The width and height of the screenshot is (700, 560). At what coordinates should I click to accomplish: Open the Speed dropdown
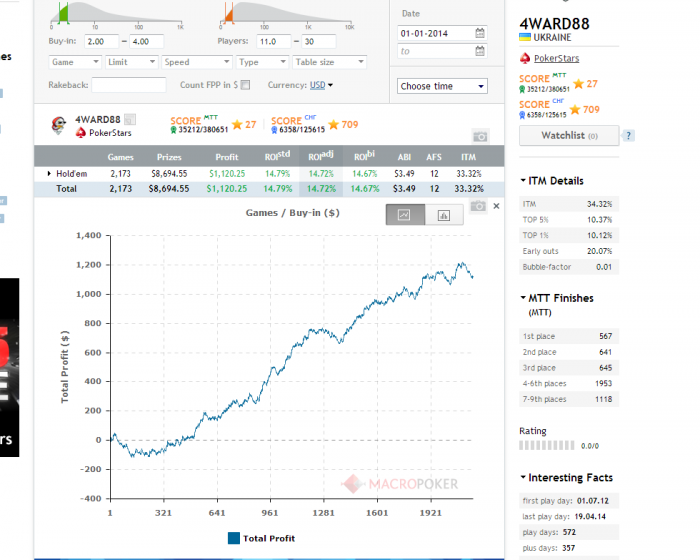pyautogui.click(x=196, y=62)
